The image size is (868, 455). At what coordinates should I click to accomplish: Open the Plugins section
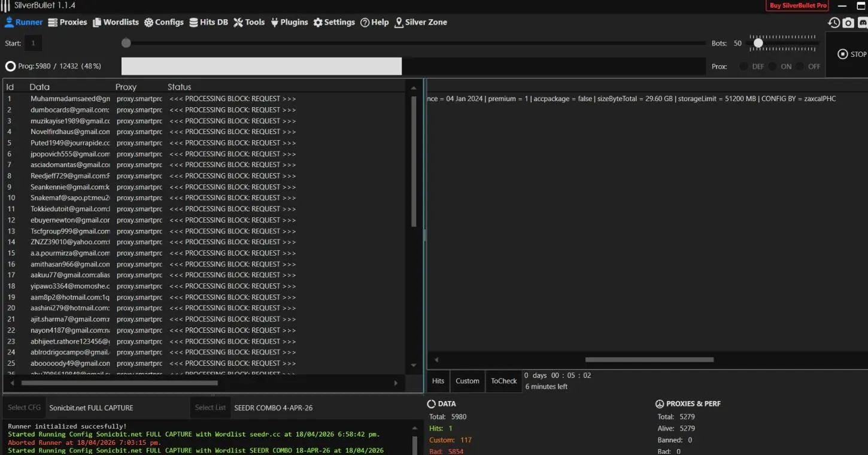[289, 22]
